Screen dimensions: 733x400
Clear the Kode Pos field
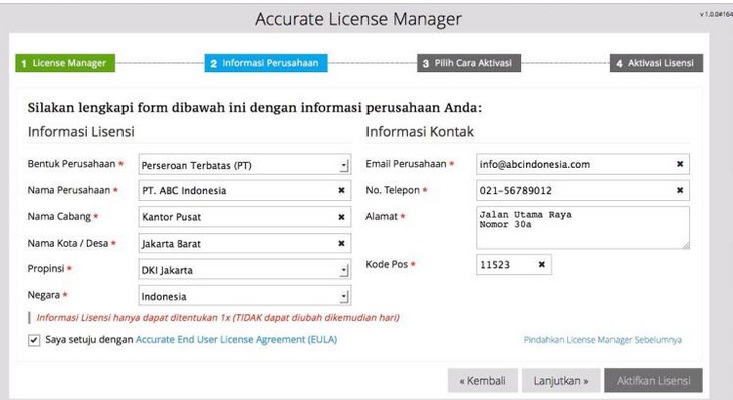[x=541, y=264]
